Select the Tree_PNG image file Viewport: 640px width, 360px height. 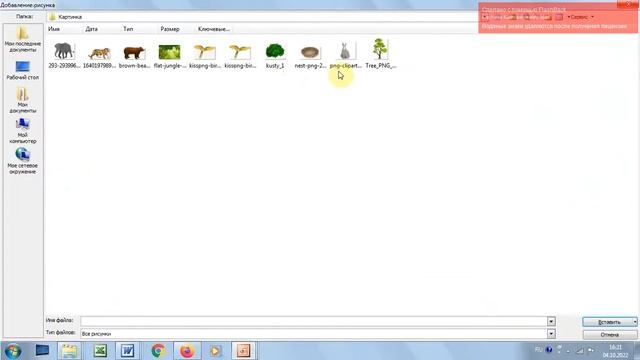[380, 54]
